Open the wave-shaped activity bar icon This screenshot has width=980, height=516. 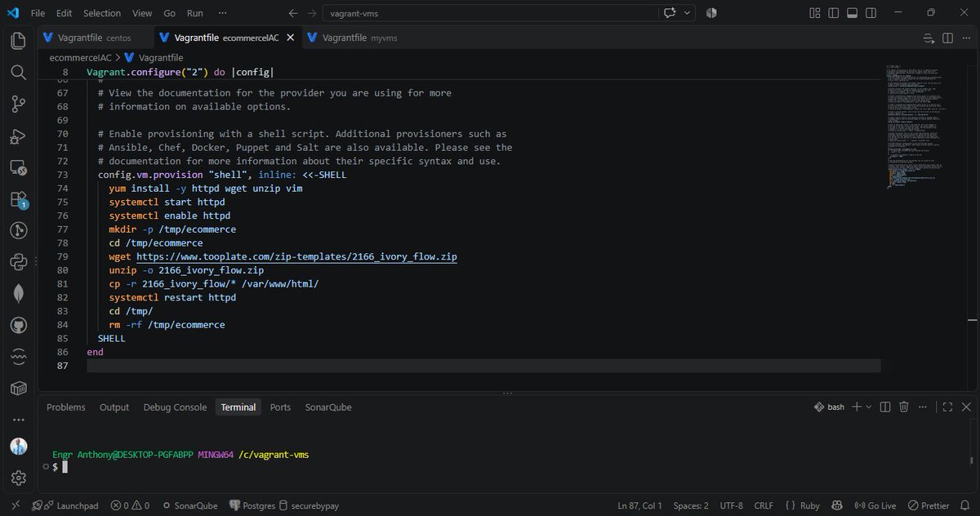click(x=18, y=358)
